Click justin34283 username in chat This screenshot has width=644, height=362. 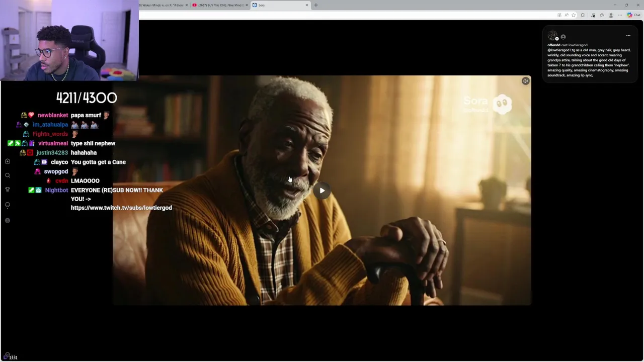pyautogui.click(x=52, y=153)
